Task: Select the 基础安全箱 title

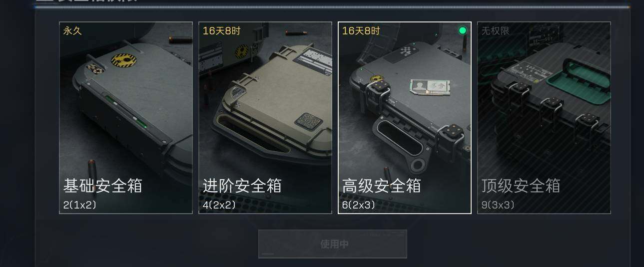Action: 103,186
